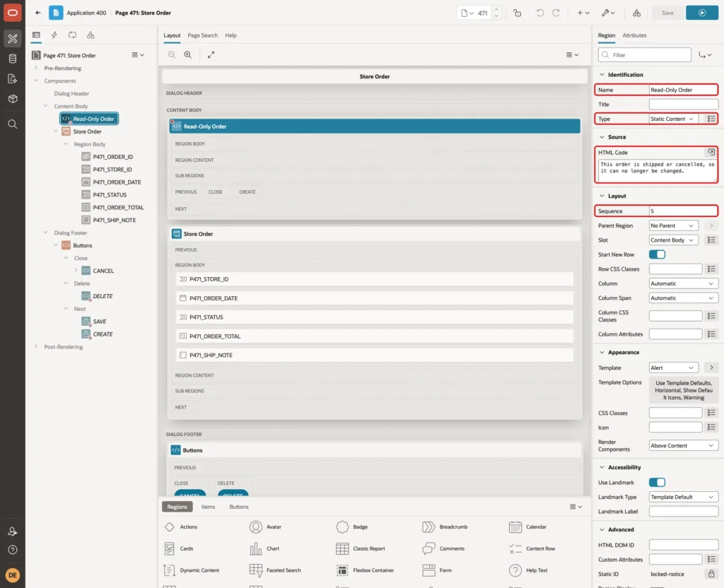Click the Run page play button
The image size is (724, 588).
pyautogui.click(x=702, y=13)
